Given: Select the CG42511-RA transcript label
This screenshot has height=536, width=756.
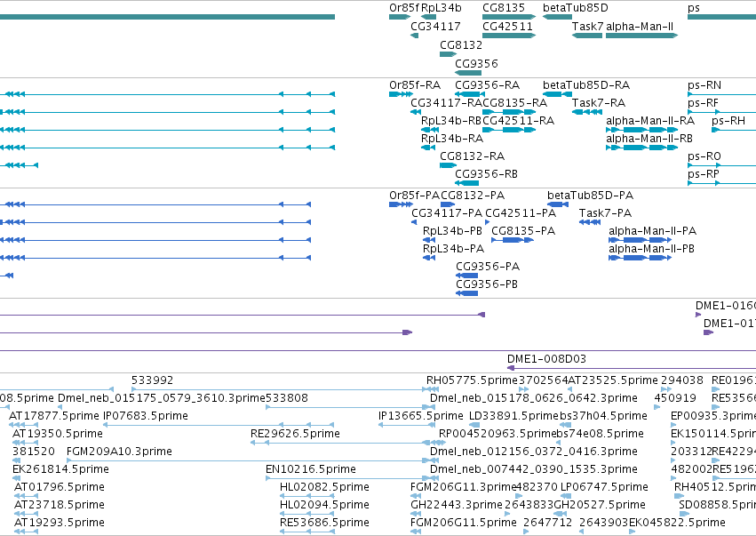Looking at the screenshot, I should coord(518,121).
